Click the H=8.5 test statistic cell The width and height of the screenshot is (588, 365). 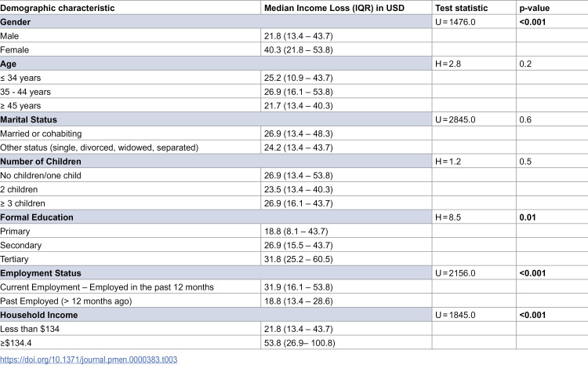click(x=474, y=217)
